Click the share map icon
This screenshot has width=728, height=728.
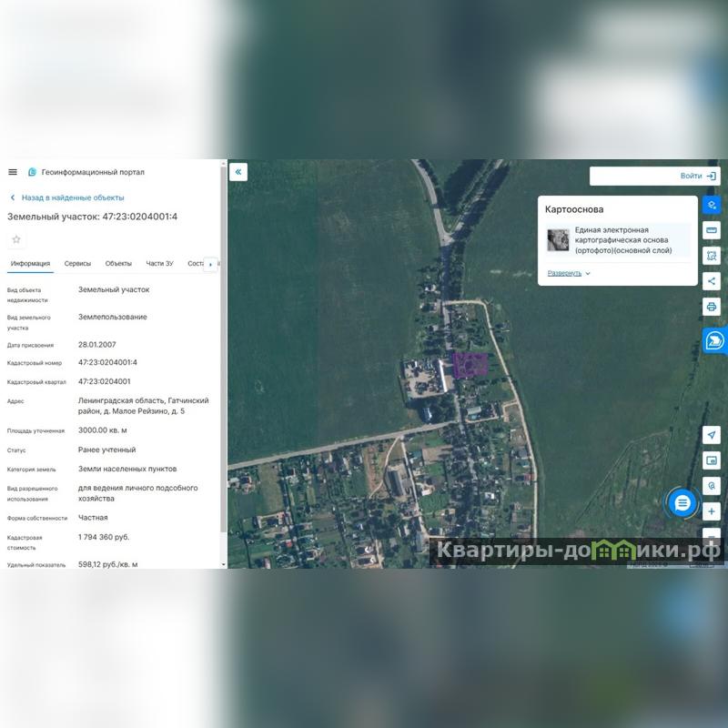712,281
